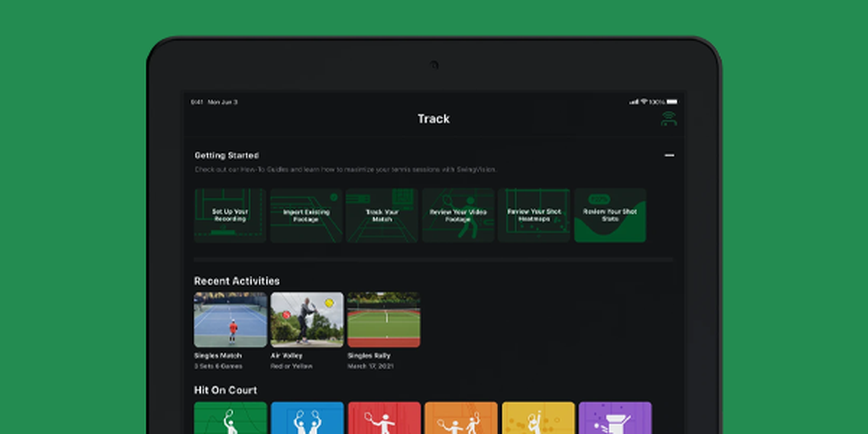
Task: Open the Singles Match recent activity thumbnail
Action: (231, 319)
